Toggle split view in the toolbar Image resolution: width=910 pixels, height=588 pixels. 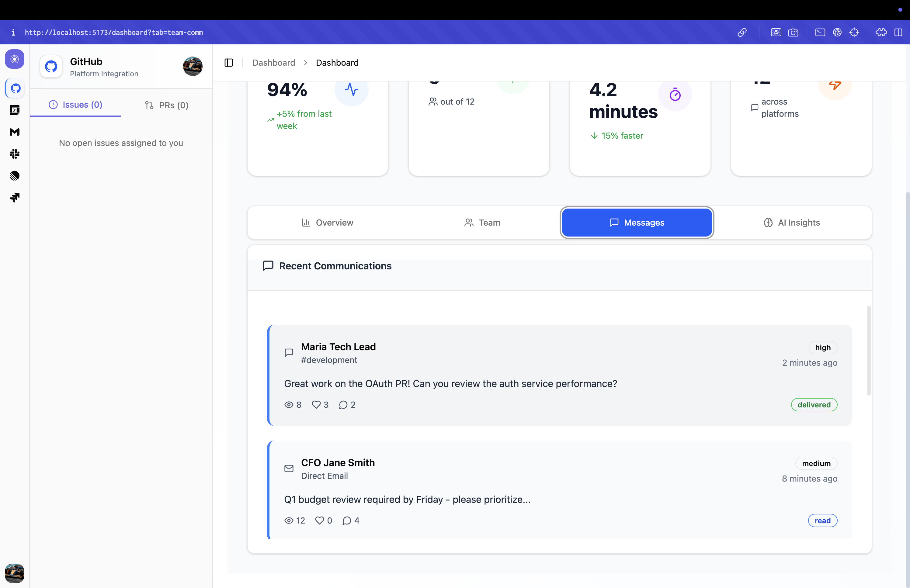tap(898, 33)
